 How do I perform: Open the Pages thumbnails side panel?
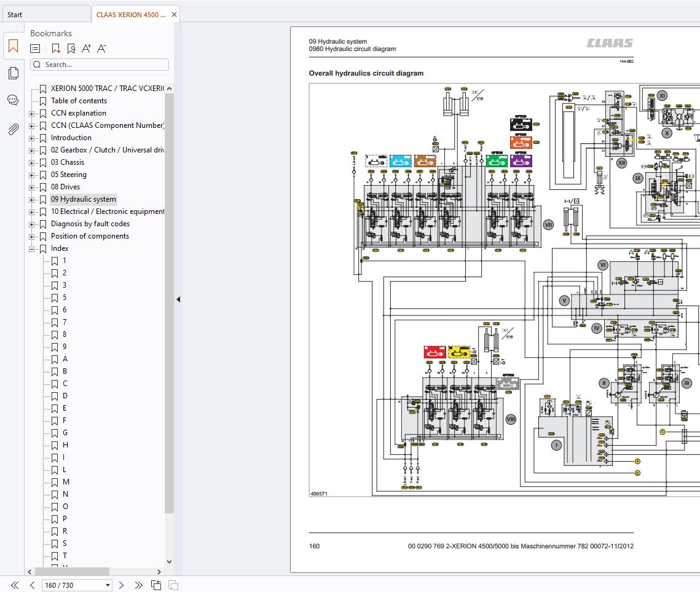13,74
